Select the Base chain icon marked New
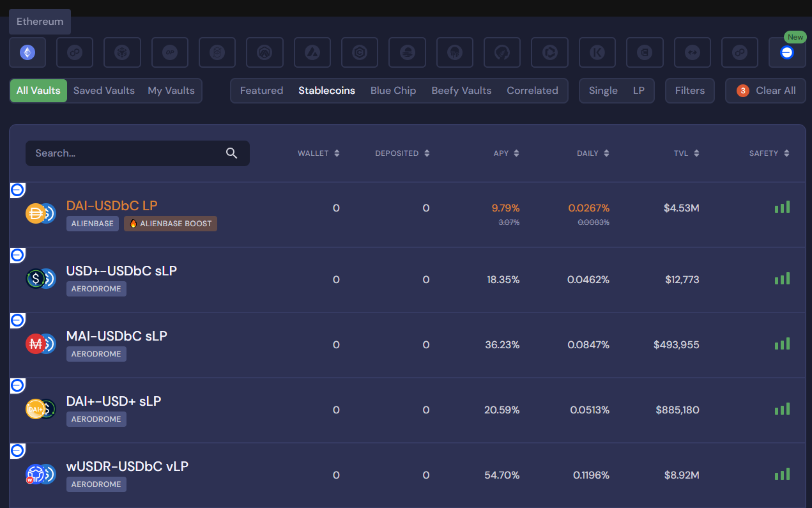The height and width of the screenshot is (508, 812). [x=787, y=52]
